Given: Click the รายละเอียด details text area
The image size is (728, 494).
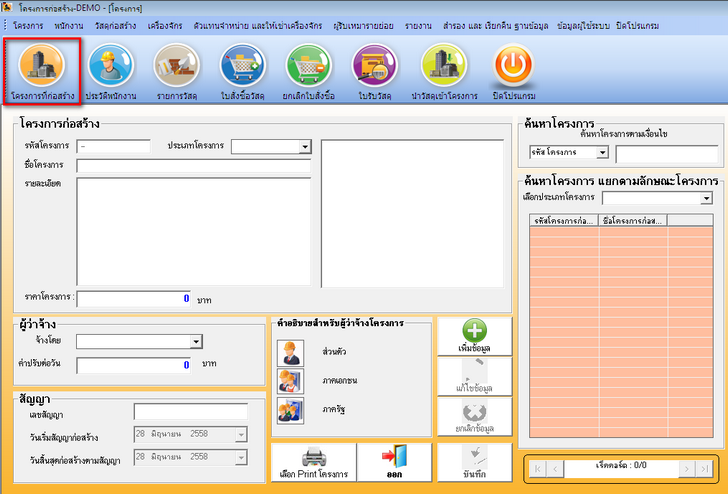Looking at the screenshot, I should click(194, 232).
